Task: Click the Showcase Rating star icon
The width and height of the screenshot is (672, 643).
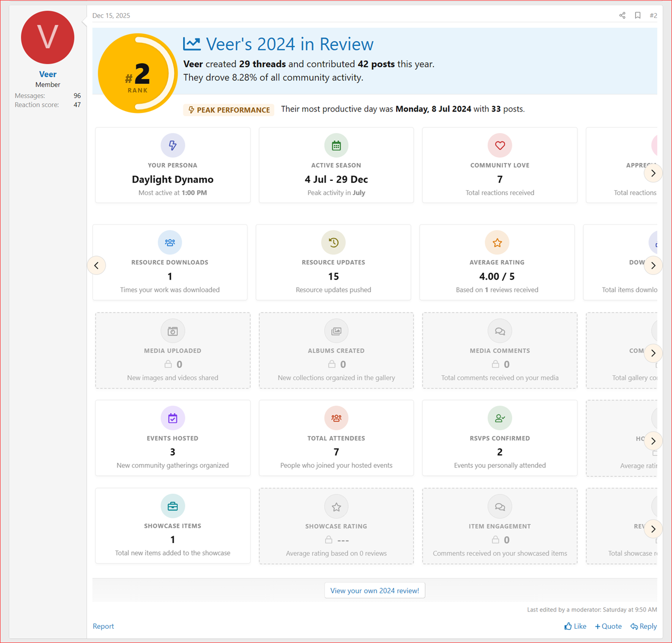Action: pos(336,507)
